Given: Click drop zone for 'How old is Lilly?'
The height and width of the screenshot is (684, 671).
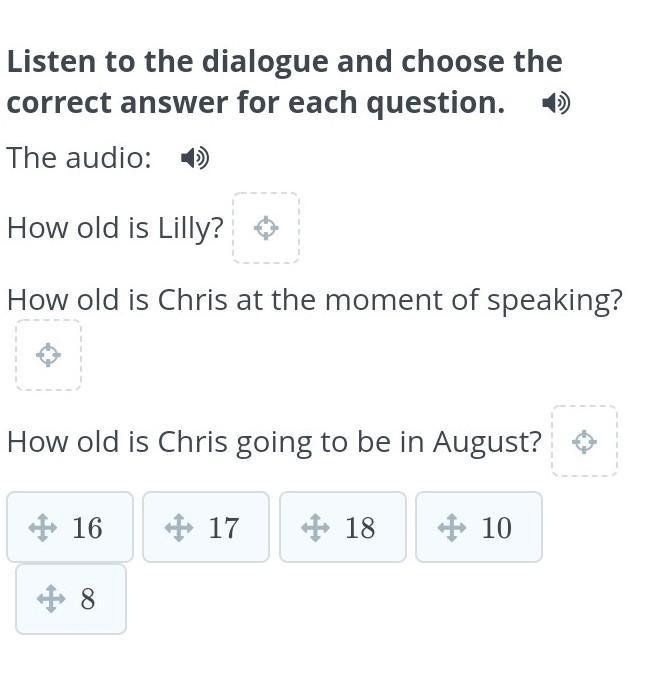Looking at the screenshot, I should click(266, 228).
